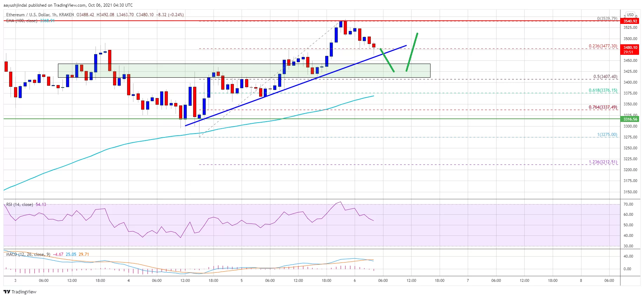This screenshot has height=298, width=644.
Task: Click the 1.236(3212.51) Fibonacci level label
Action: point(603,162)
